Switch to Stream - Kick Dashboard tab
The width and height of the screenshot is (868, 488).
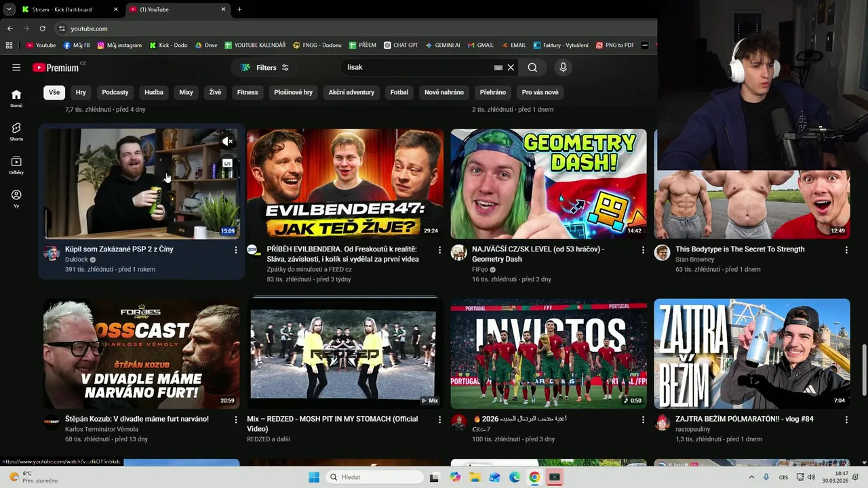coord(68,9)
